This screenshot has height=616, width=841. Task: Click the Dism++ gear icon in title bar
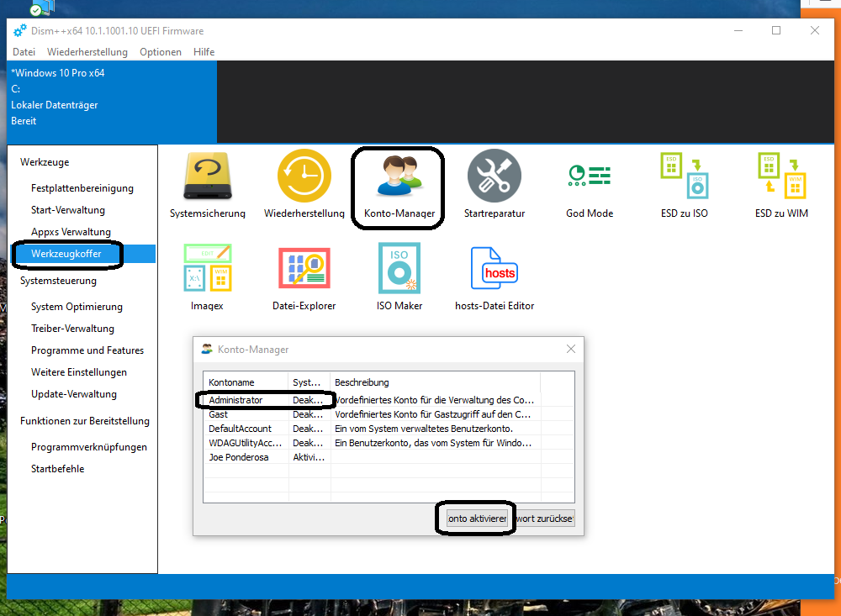20,30
